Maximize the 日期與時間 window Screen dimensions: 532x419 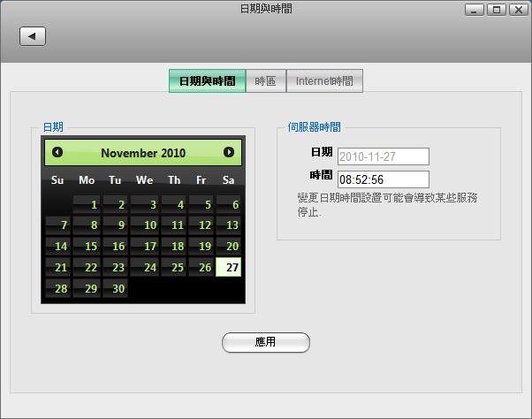point(496,10)
